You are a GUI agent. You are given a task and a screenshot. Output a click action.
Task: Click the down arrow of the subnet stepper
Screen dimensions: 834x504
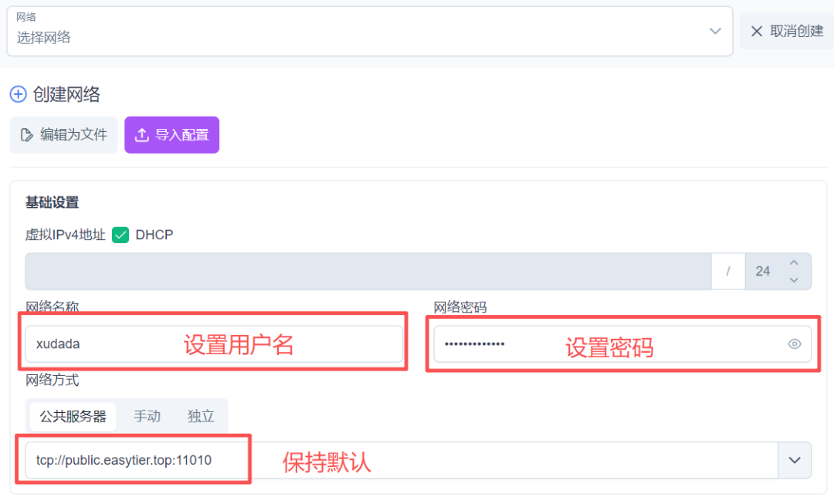point(794,279)
